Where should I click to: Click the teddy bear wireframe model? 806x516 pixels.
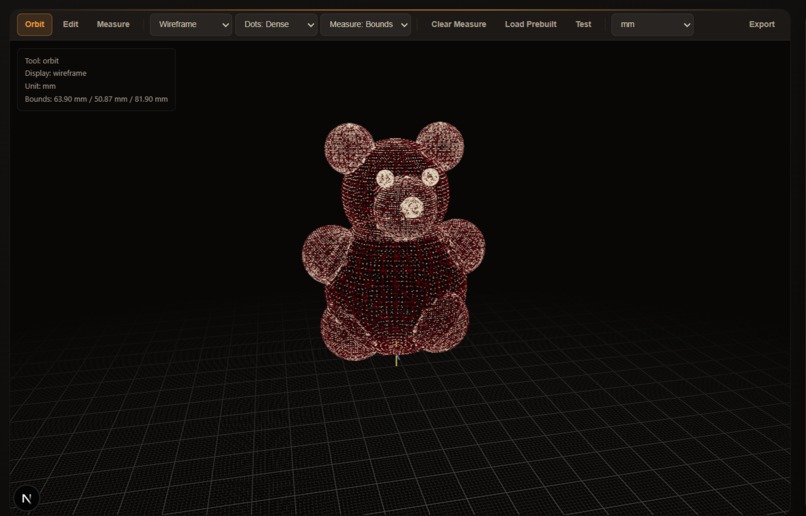coord(393,242)
